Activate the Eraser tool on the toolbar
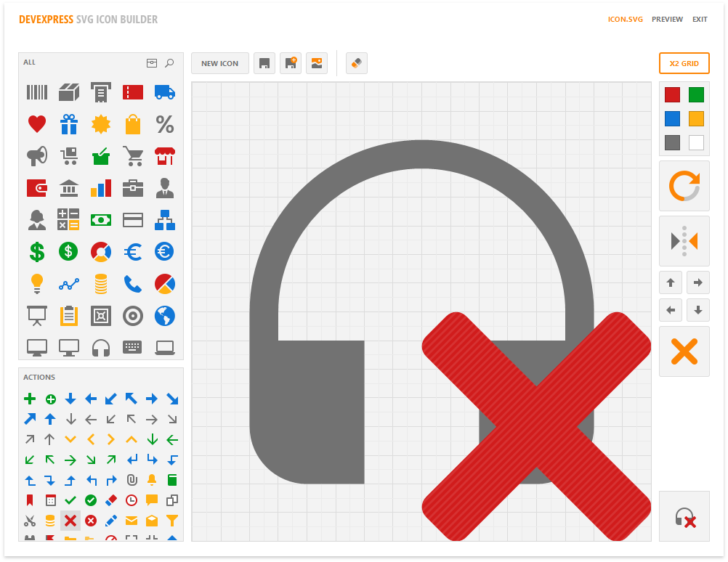728x562 pixels. [356, 63]
